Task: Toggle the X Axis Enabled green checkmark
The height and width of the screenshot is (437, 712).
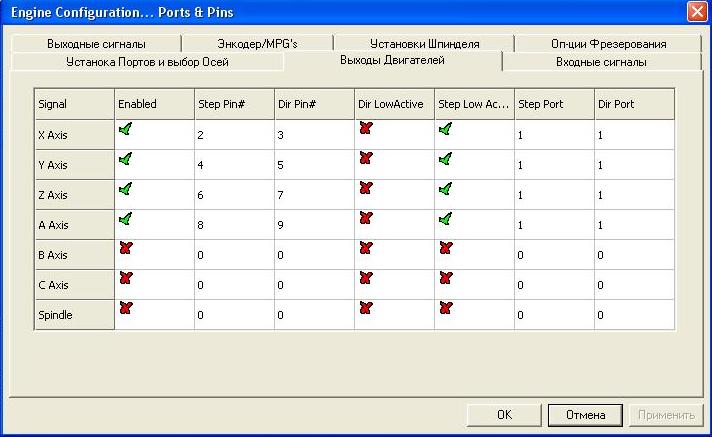Action: pyautogui.click(x=125, y=129)
